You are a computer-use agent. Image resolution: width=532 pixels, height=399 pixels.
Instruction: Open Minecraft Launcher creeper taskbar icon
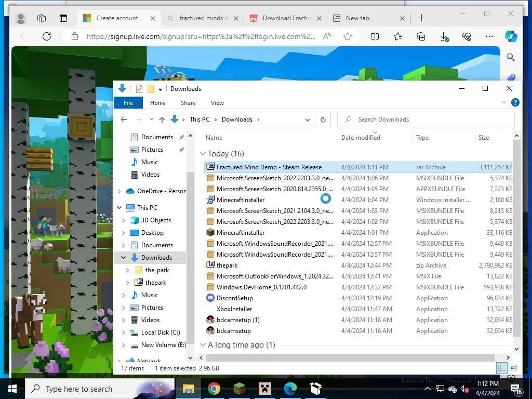click(x=264, y=389)
